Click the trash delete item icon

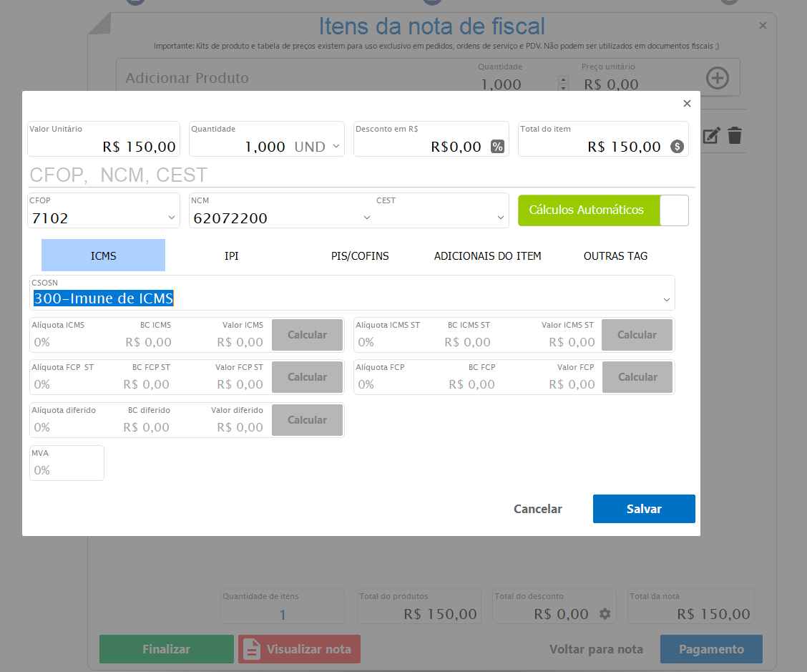pyautogui.click(x=735, y=135)
